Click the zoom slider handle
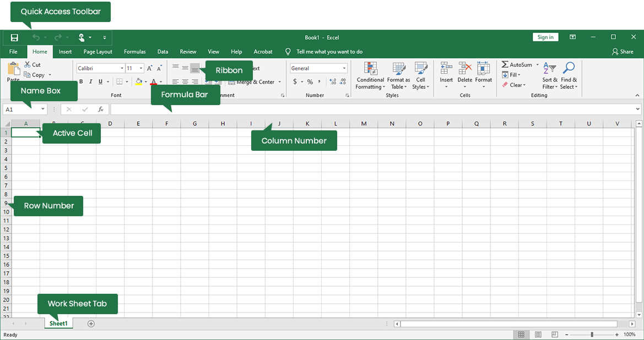 tap(592, 334)
